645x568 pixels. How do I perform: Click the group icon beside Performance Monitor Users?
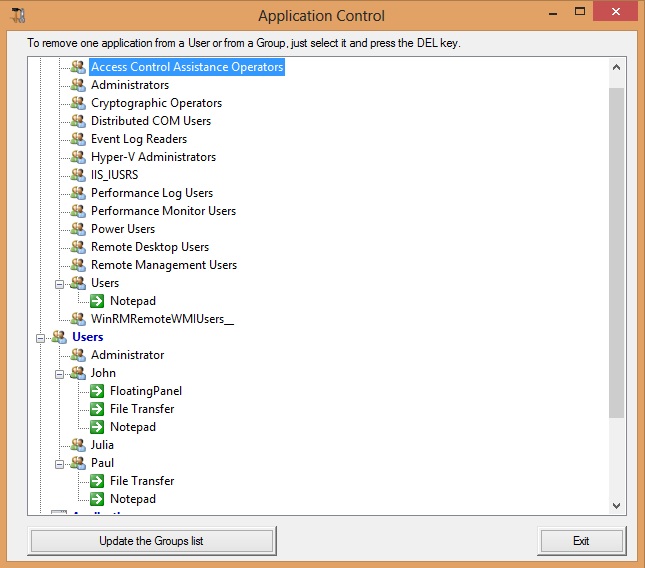(x=78, y=211)
